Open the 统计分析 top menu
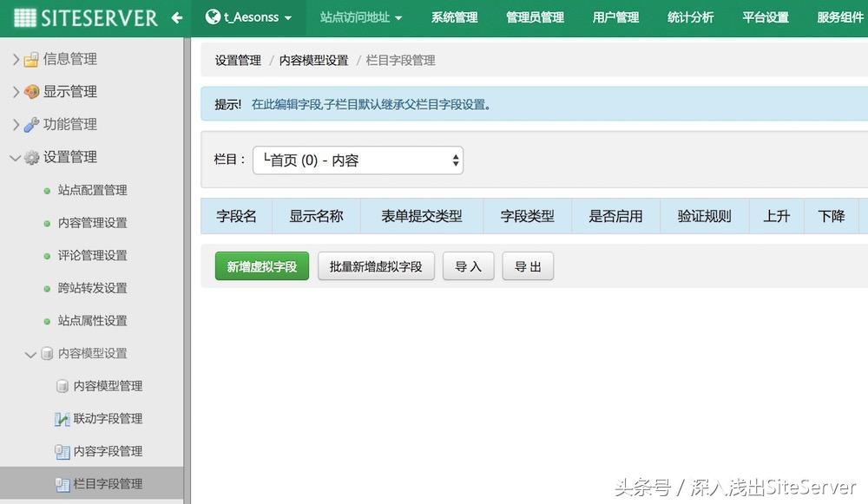The width and height of the screenshot is (868, 504). tap(690, 17)
